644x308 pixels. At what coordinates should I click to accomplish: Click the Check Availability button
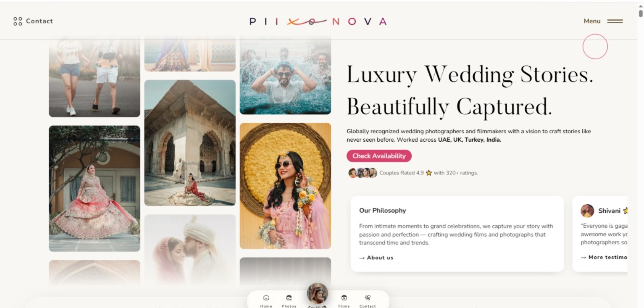[379, 156]
